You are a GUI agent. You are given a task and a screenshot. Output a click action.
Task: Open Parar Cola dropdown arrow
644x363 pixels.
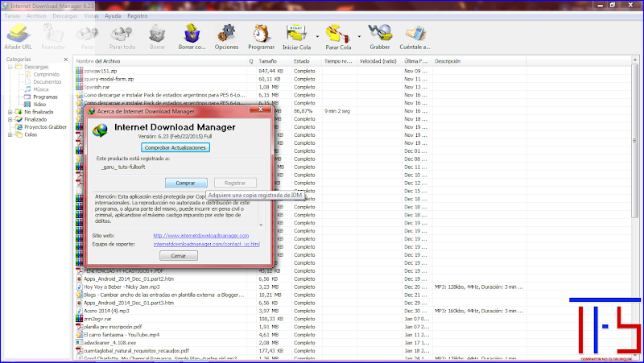pyautogui.click(x=359, y=36)
